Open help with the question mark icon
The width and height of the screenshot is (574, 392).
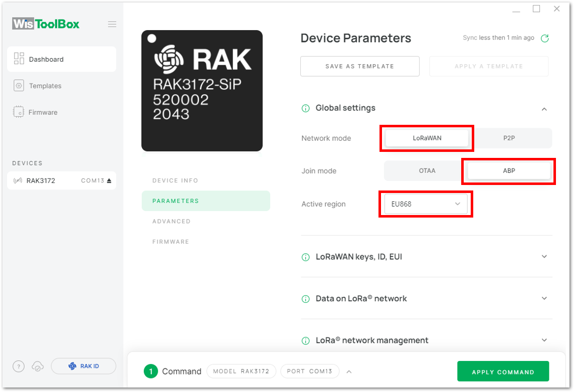(19, 366)
